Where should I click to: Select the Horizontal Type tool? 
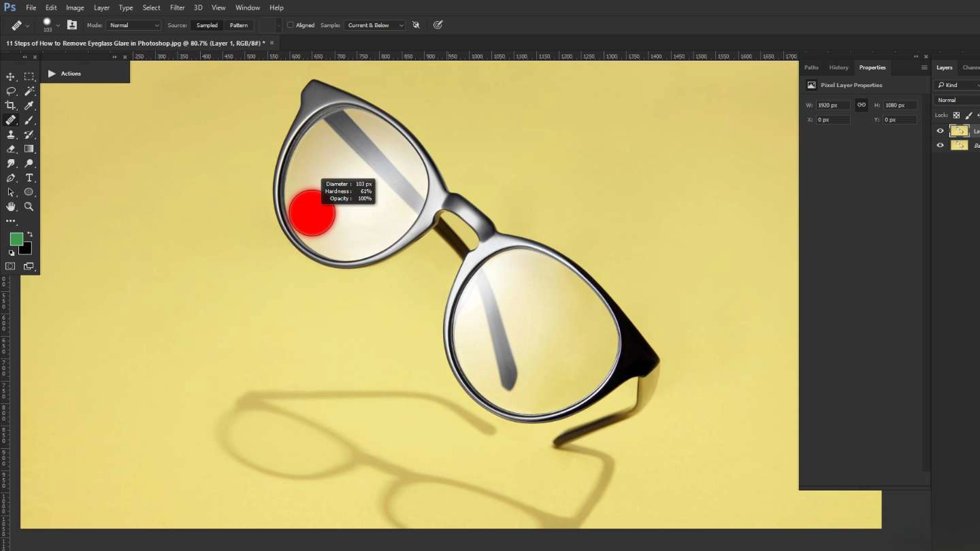(29, 178)
